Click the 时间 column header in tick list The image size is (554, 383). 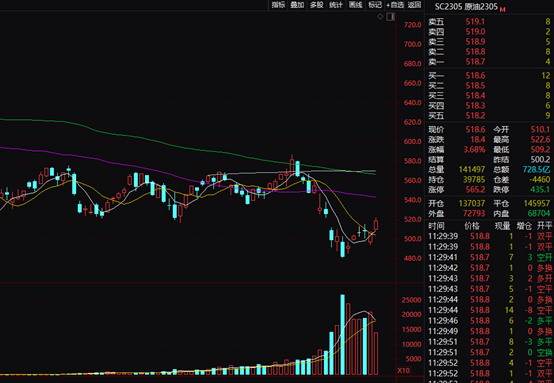pos(436,226)
